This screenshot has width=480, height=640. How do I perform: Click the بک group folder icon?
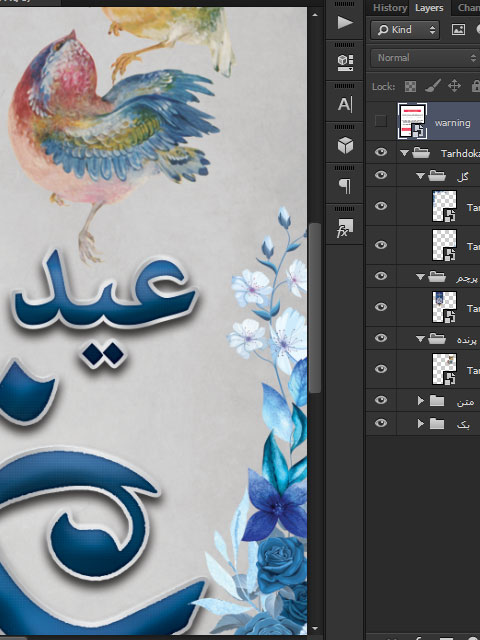[x=437, y=424]
